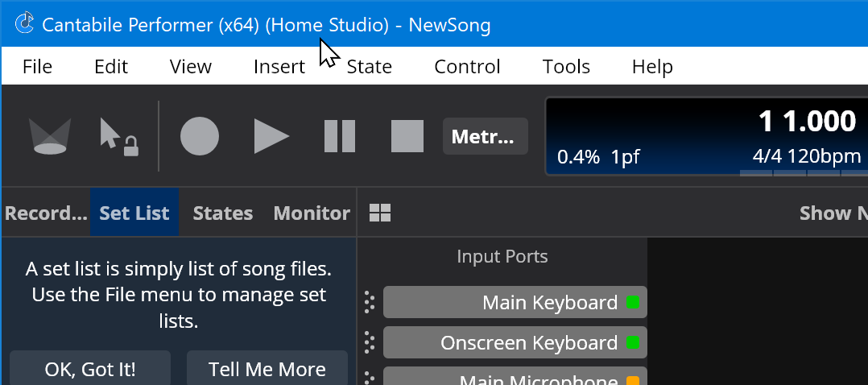Switch to the Monitor tab
The image size is (868, 385).
(312, 213)
